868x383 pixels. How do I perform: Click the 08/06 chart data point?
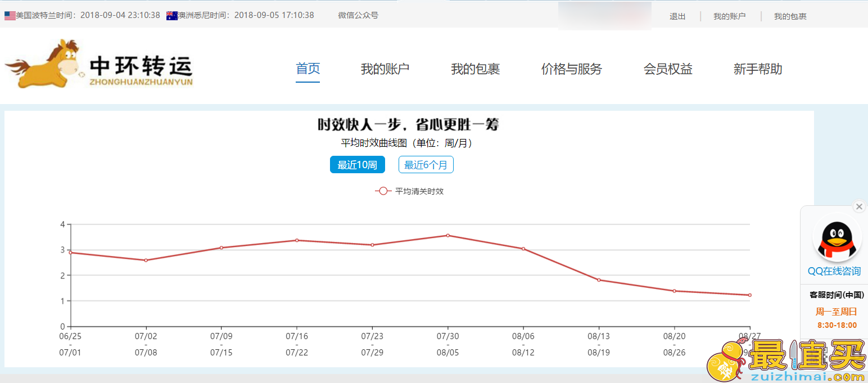point(523,249)
